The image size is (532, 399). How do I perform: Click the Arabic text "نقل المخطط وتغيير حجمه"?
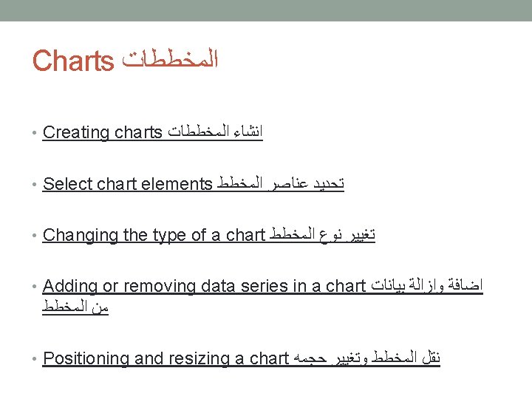click(x=366, y=358)
